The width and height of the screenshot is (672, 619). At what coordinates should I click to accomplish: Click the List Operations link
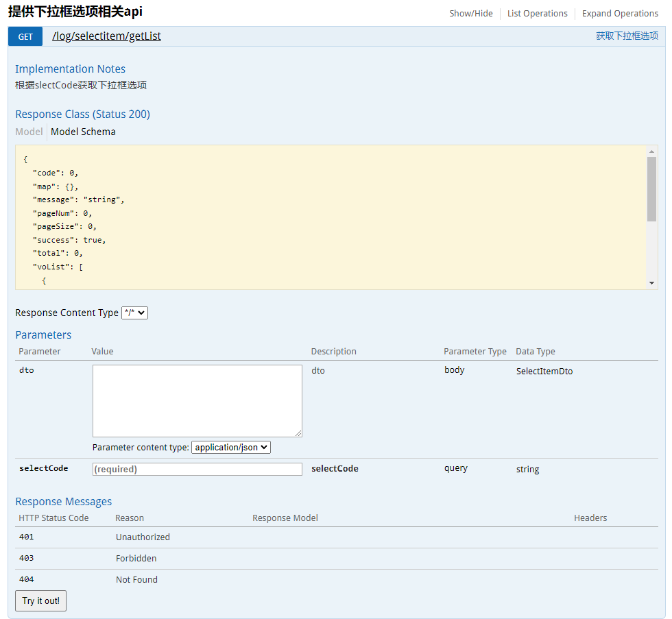pos(538,13)
